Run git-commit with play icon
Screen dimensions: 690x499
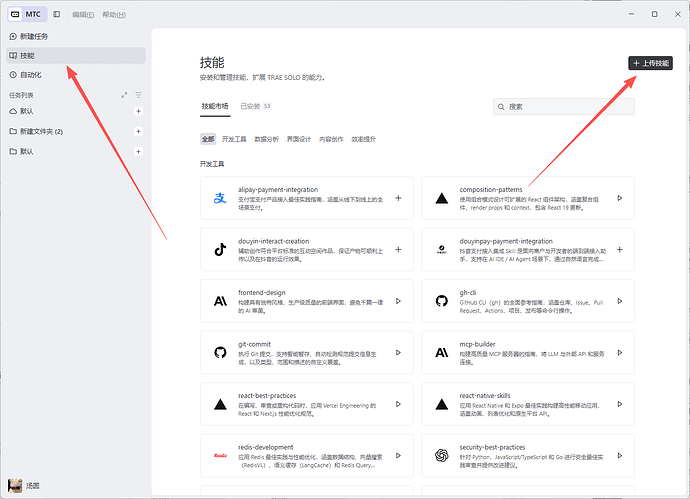point(398,352)
